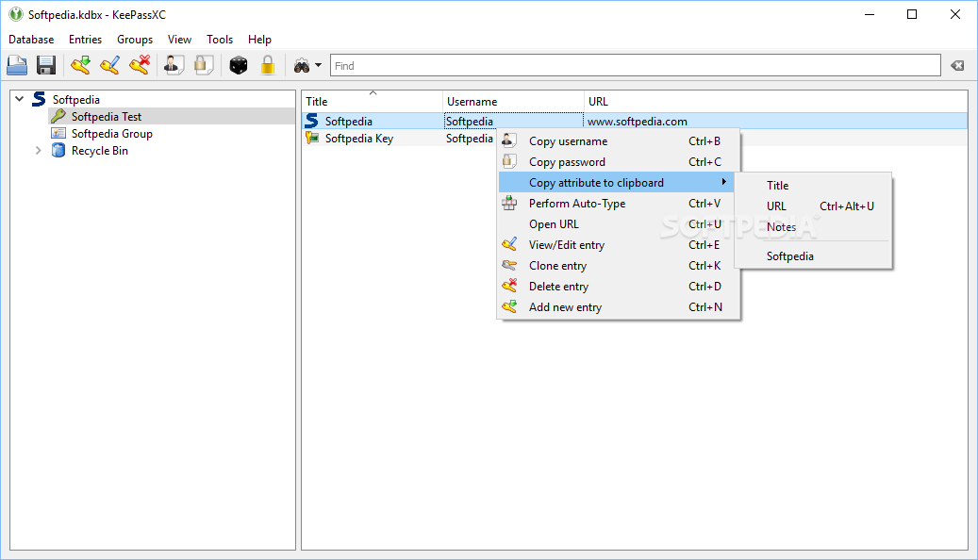Click Softpedia Test group key icon
978x560 pixels.
click(x=58, y=116)
